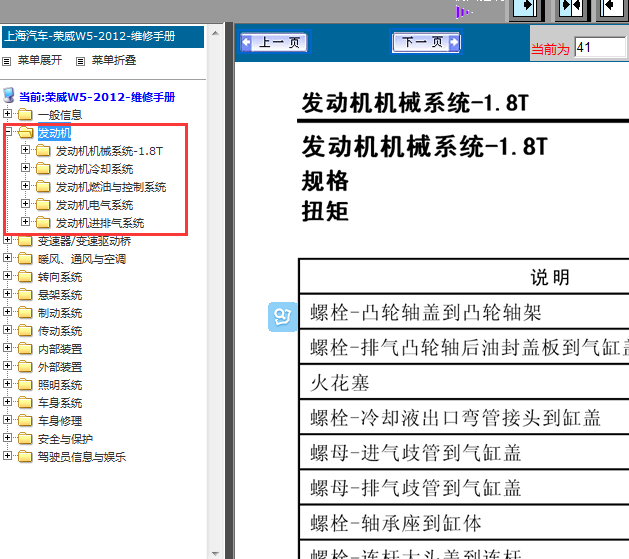Open 发动机燃油与控制系统 in the tree
629x559 pixels.
(x=111, y=187)
